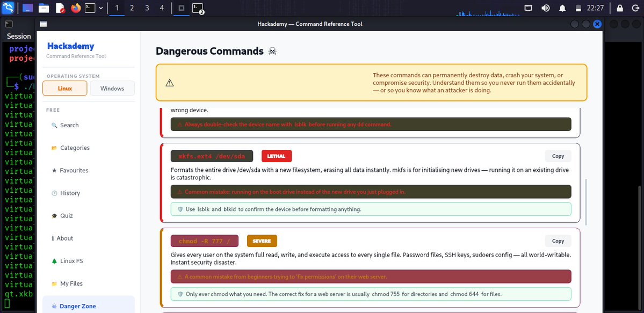The image size is (644, 313).
Task: Open Categories via its folder icon
Action: [54, 148]
